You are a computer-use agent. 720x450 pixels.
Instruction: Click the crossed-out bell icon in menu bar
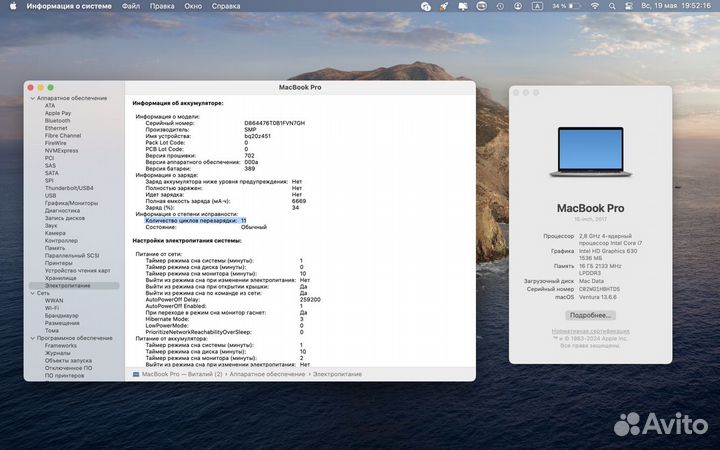[x=463, y=6]
